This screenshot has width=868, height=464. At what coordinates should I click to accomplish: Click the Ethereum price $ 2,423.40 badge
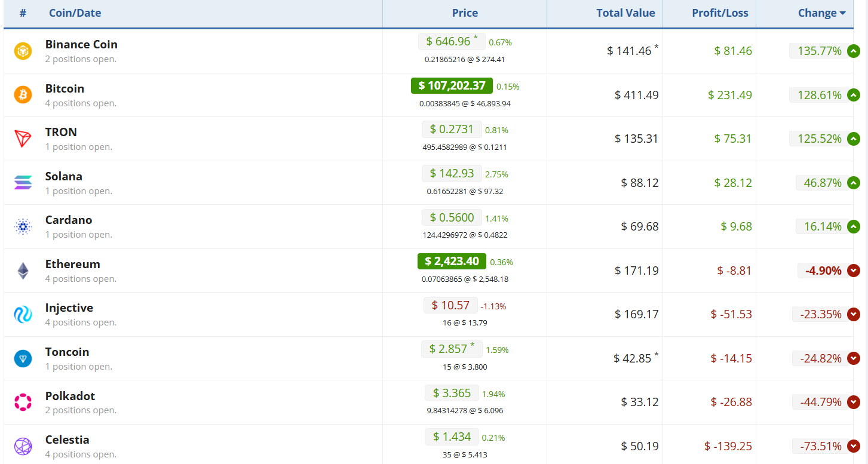(452, 261)
